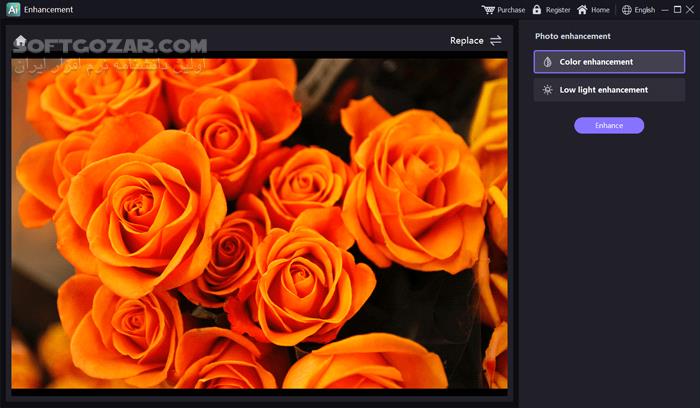Click the AI app logo icon
Screen dimensions: 700x408
(x=13, y=9)
